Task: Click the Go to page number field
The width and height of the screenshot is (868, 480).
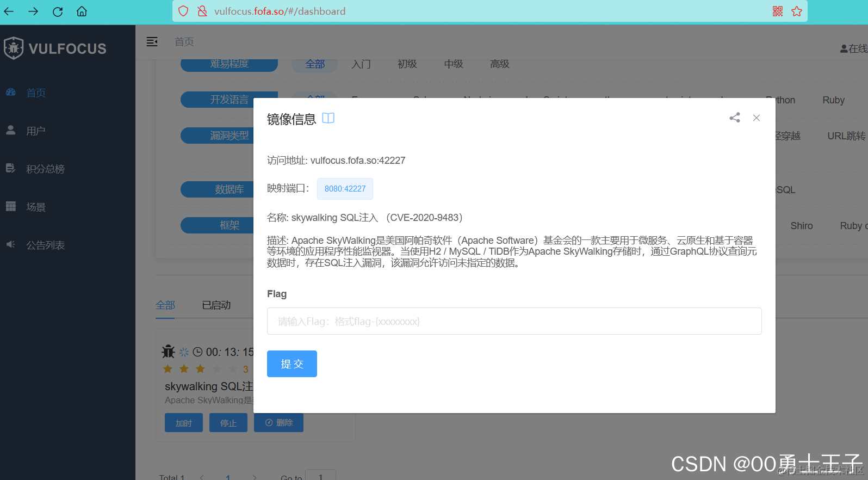Action: tap(321, 475)
